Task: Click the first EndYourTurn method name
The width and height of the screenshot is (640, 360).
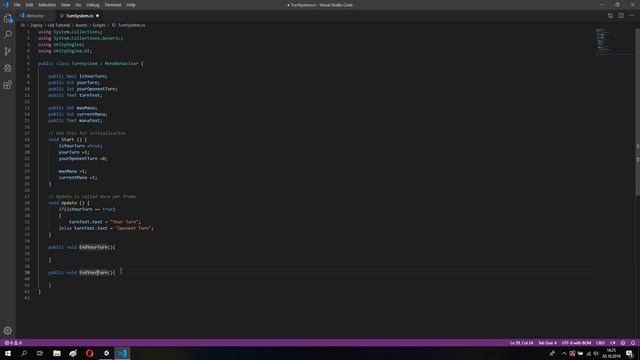Action: click(93, 247)
